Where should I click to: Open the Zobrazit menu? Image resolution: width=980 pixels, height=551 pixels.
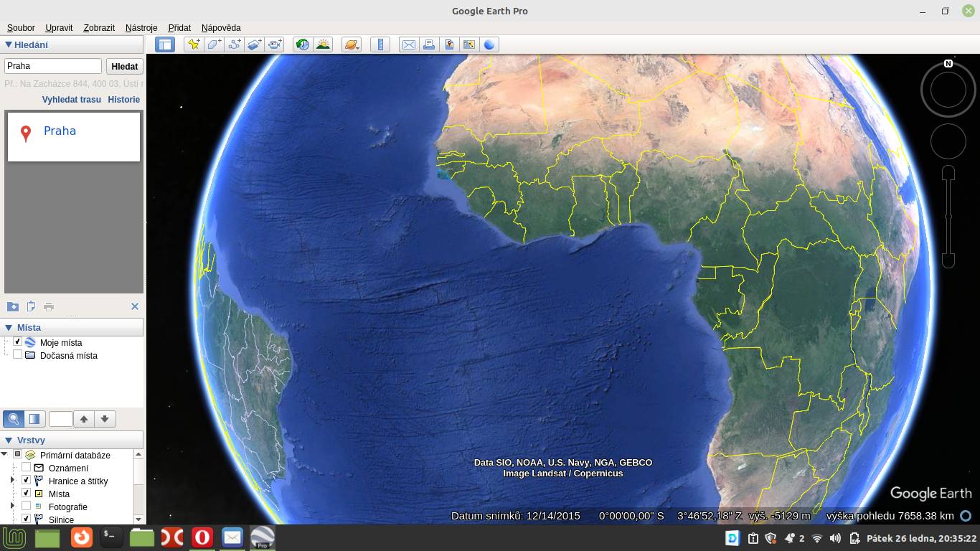[99, 27]
